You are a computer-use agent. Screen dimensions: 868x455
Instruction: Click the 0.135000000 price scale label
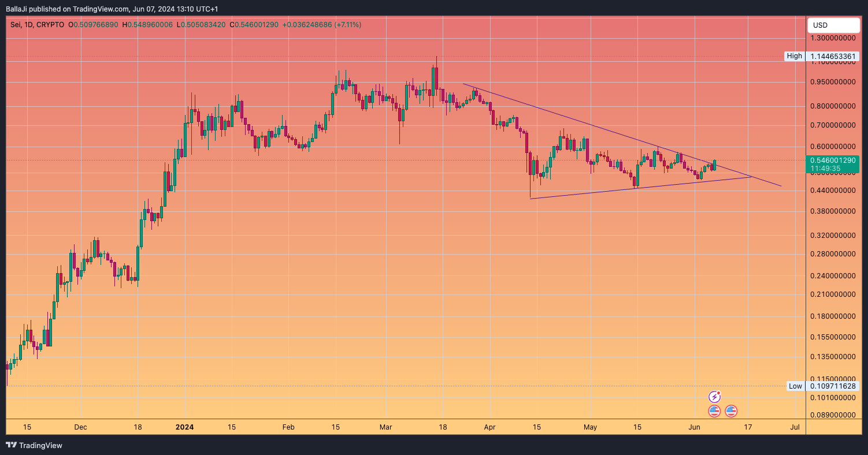point(834,357)
